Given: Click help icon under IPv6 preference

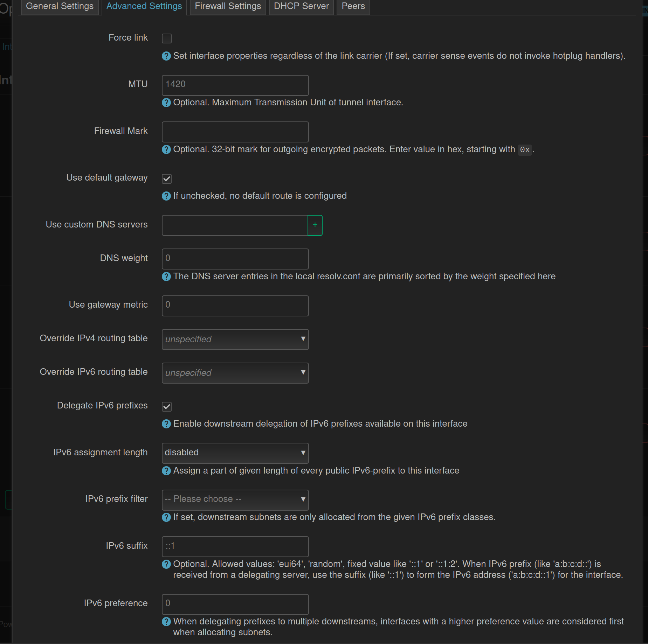Looking at the screenshot, I should coord(166,622).
